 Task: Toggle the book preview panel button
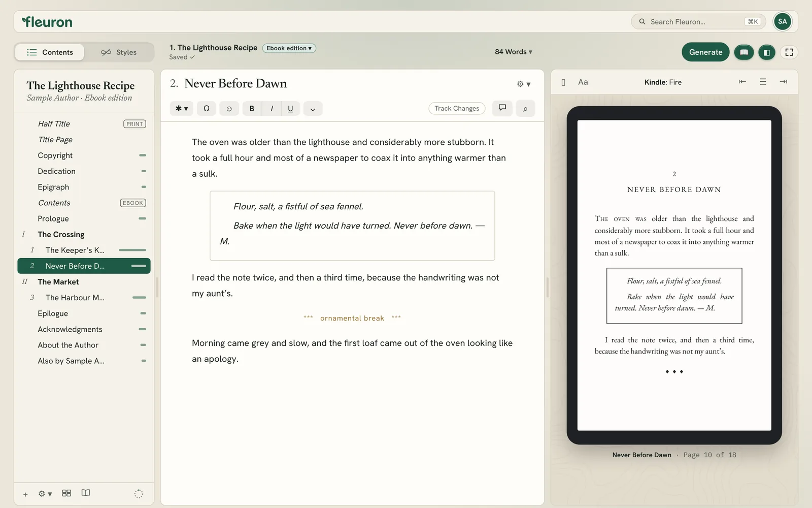[x=744, y=52]
